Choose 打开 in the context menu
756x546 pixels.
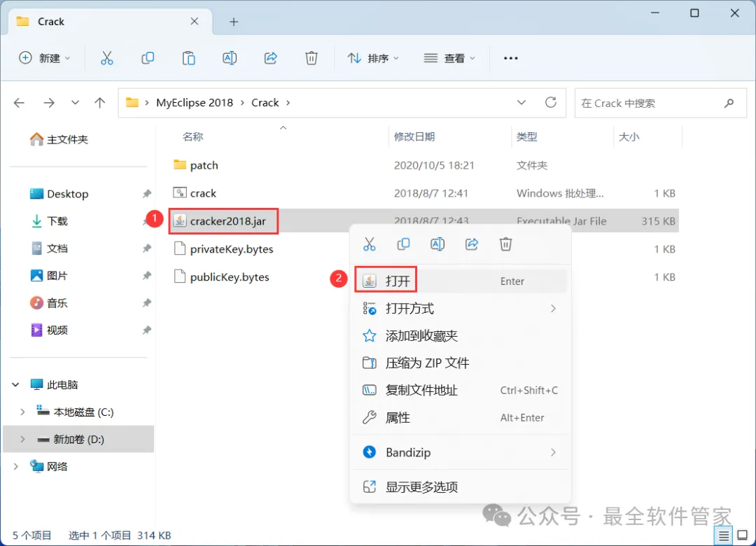point(461,281)
